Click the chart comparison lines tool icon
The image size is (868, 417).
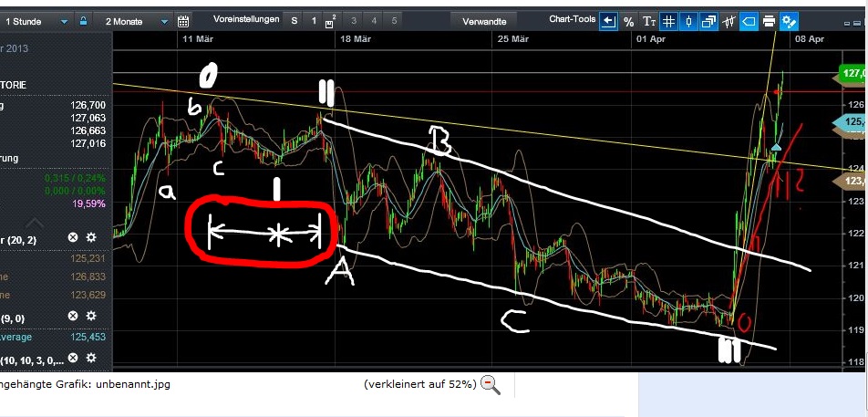pyautogui.click(x=728, y=22)
